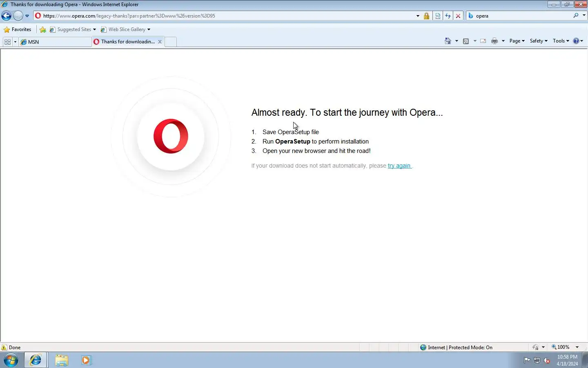Viewport: 588px width, 368px height.
Task: Expand the tab list dropdown arrow
Action: 15,42
